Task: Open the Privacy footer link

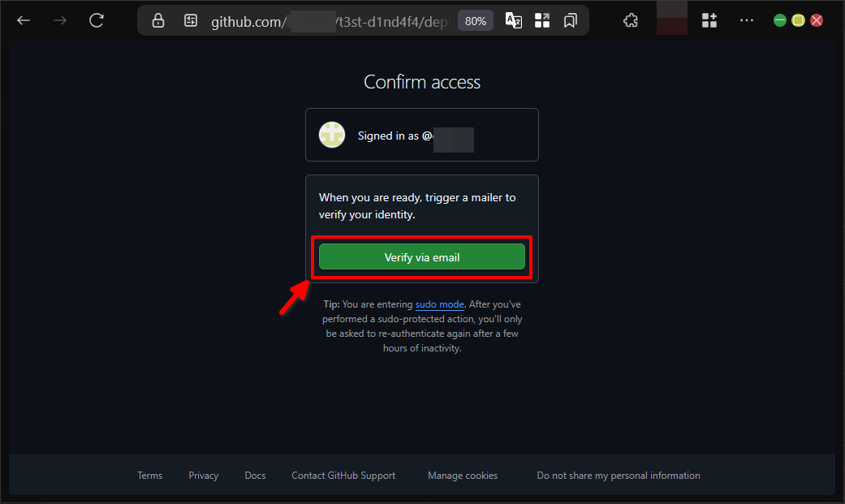Action: click(203, 476)
